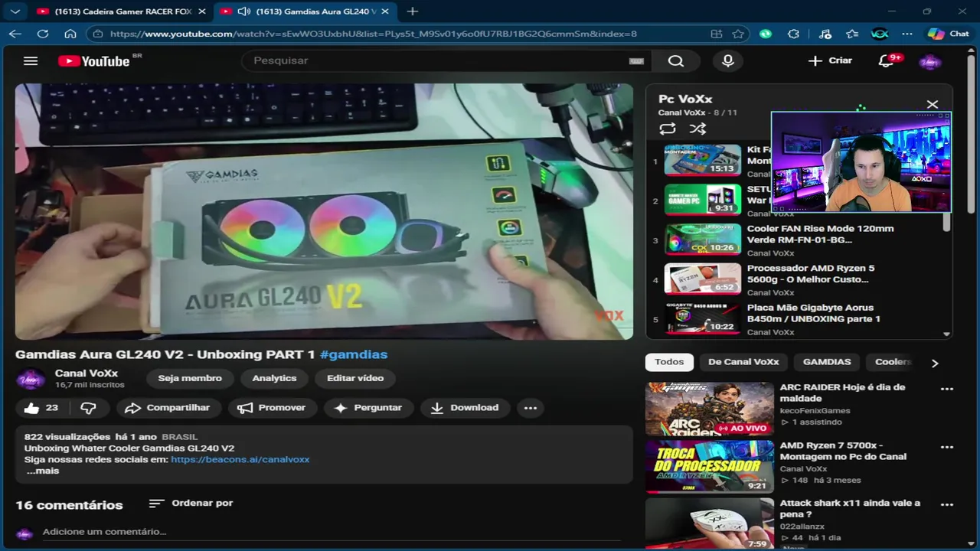Open the beacons.ai/canalvoxx link
The image size is (980, 551).
[240, 459]
